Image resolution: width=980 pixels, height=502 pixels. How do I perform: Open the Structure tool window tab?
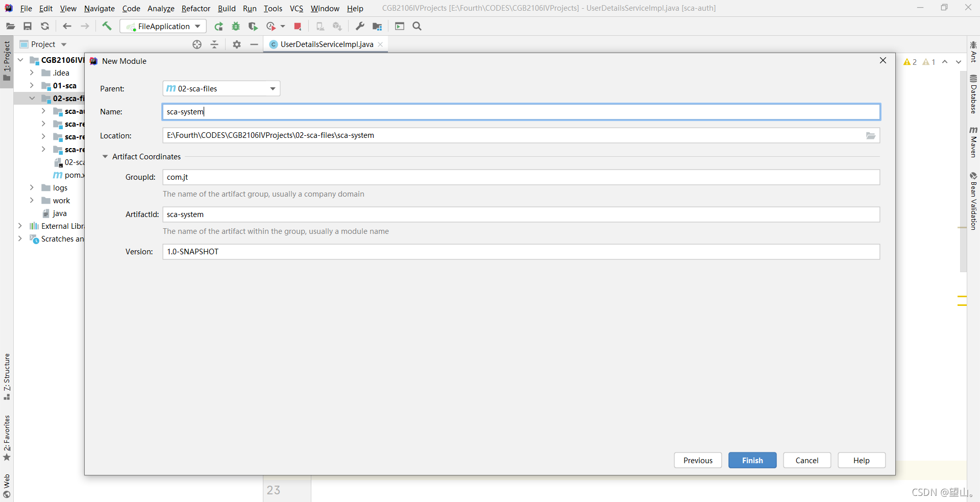tap(7, 376)
